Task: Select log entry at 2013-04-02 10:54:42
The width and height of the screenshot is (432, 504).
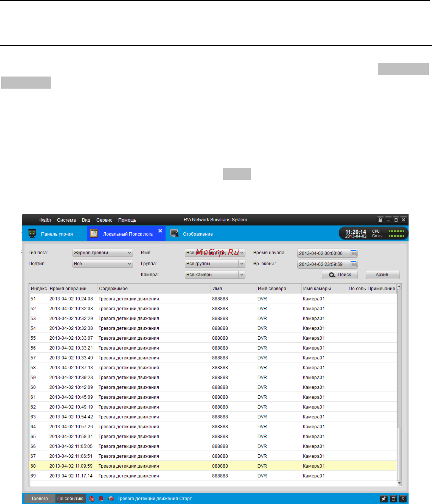Action: (x=213, y=417)
